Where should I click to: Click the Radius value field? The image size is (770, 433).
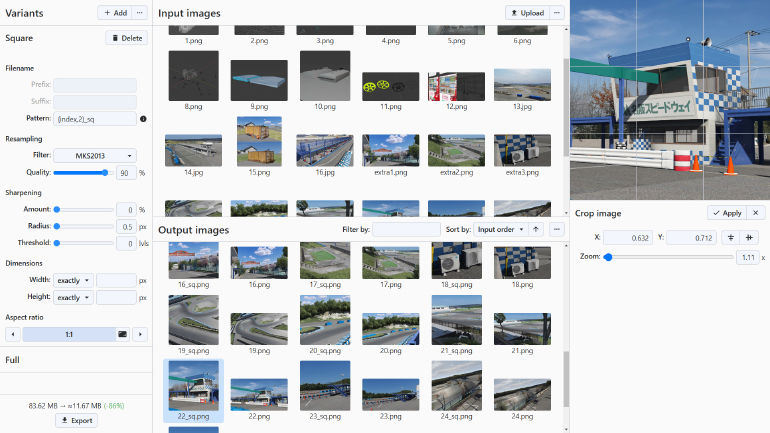tap(126, 226)
